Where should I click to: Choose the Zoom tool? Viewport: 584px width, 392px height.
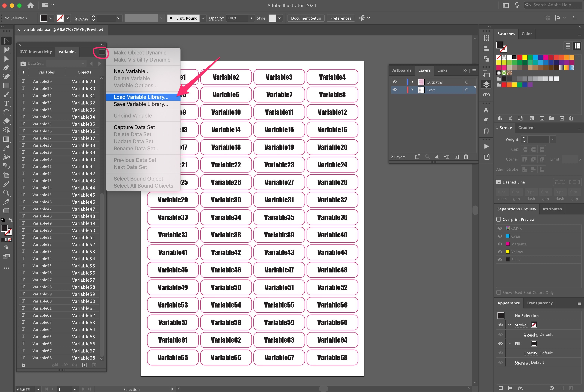pos(7,193)
